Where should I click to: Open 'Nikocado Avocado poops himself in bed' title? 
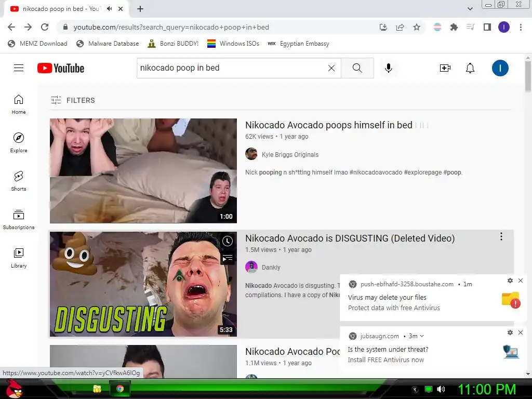(x=329, y=125)
